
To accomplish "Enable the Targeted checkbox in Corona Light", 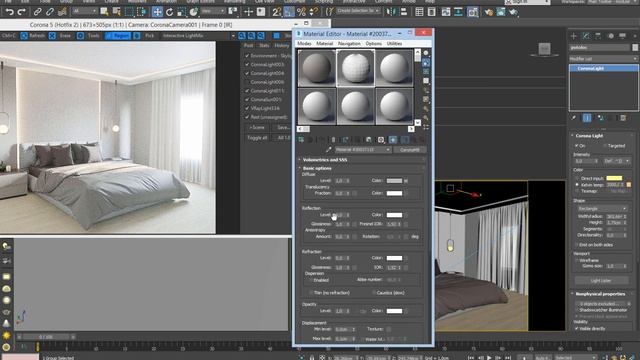I will pos(605,146).
